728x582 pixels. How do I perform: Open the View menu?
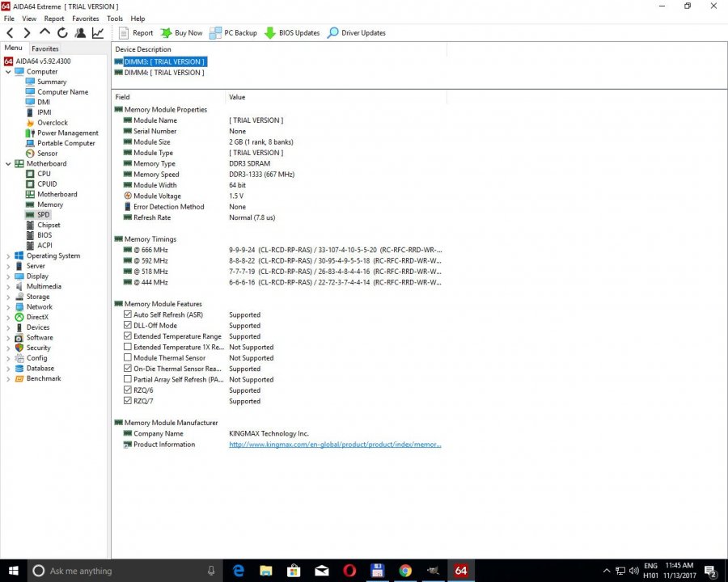[29, 19]
